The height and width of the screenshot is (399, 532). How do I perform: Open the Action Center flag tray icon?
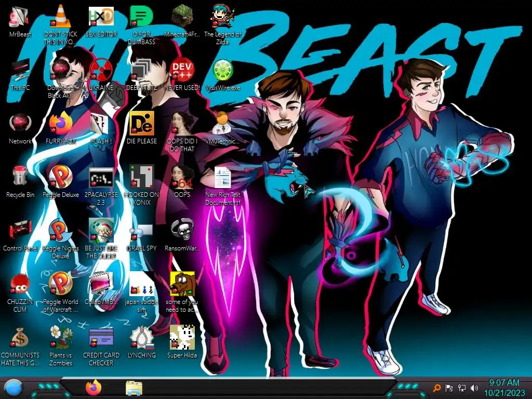point(449,388)
